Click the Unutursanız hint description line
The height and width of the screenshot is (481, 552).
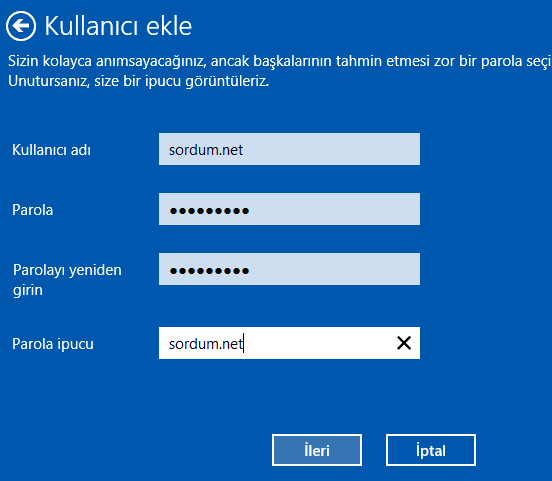[138, 81]
